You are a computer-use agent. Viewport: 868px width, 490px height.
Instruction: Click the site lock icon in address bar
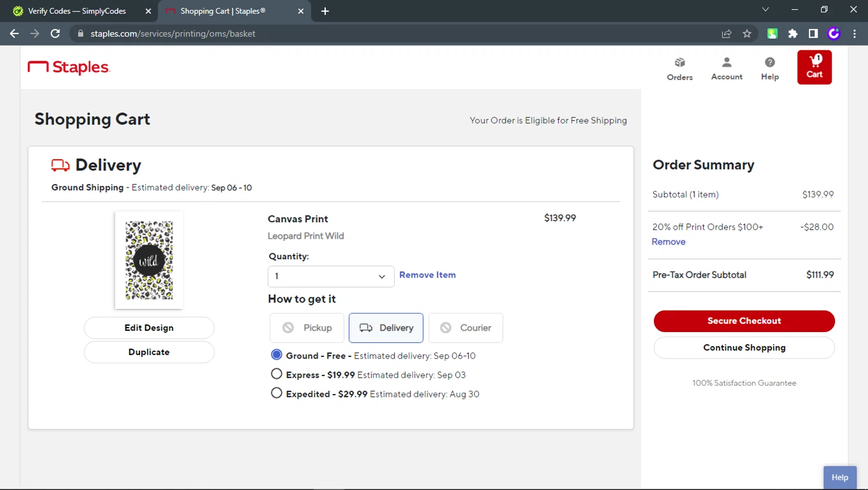(80, 34)
